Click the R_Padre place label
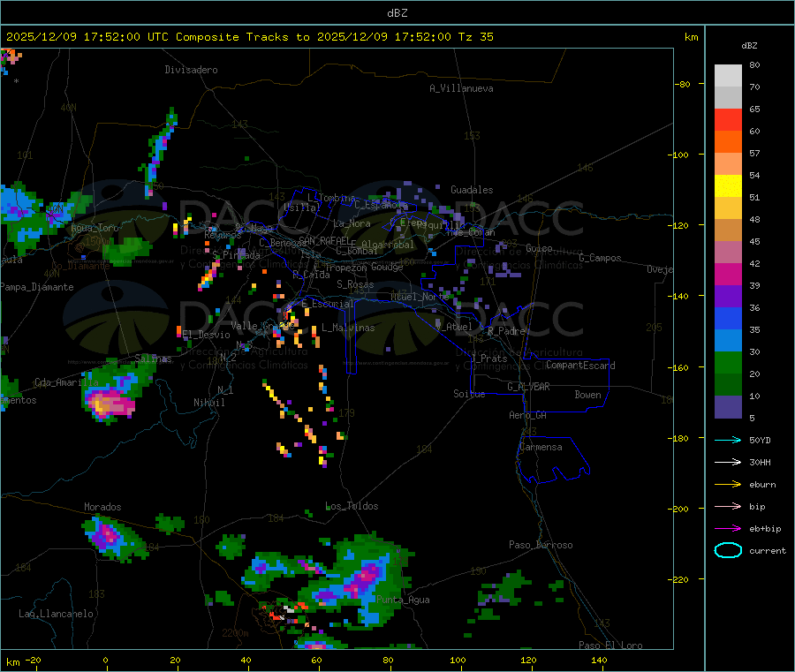 point(506,331)
